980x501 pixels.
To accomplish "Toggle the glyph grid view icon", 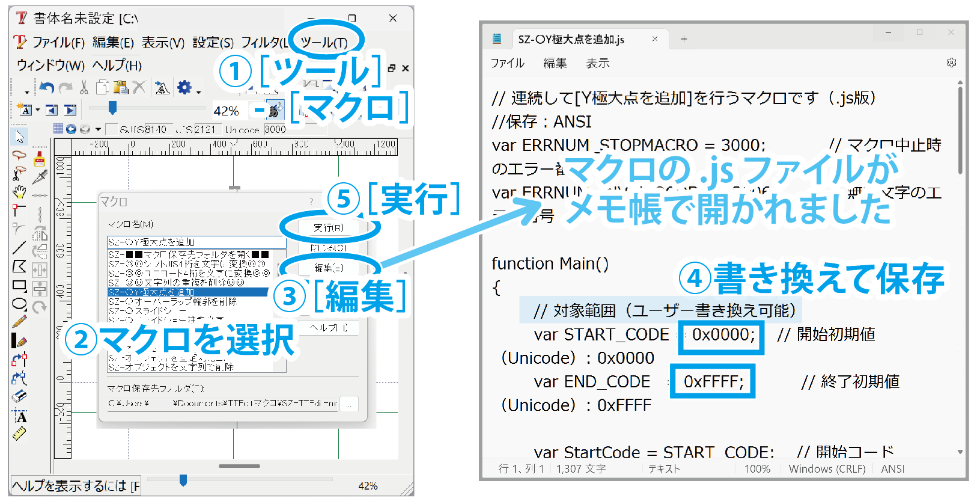I will coord(58,129).
